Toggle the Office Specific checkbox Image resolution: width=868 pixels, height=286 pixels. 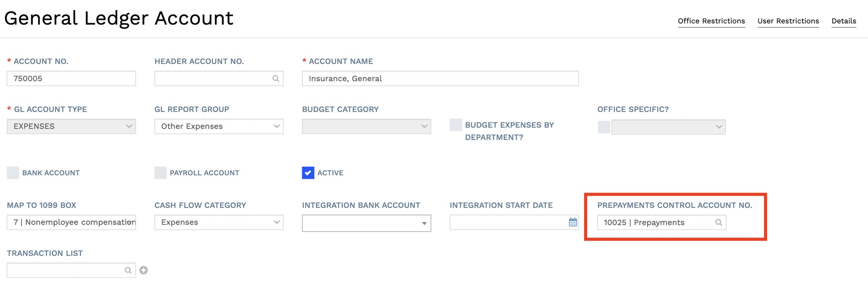pos(604,127)
